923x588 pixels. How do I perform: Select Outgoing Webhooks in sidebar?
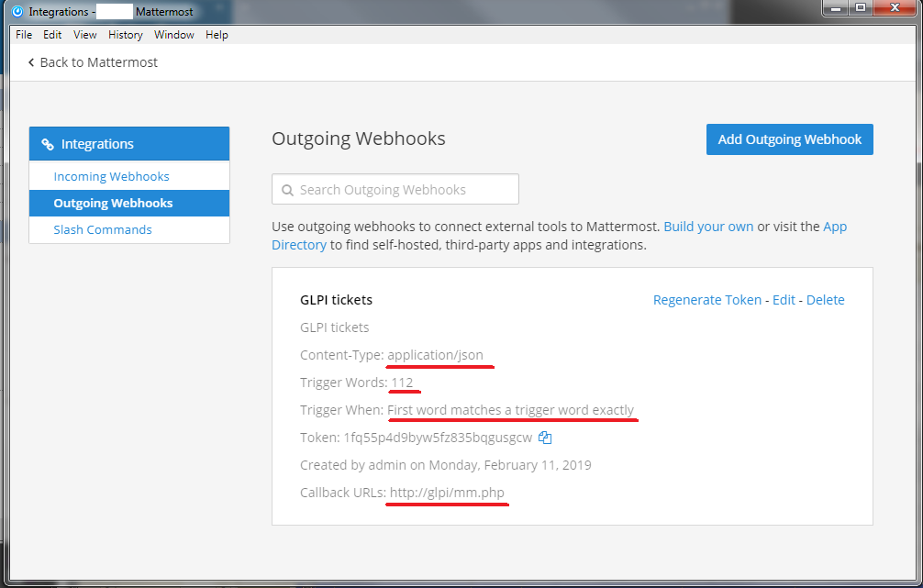pos(113,203)
